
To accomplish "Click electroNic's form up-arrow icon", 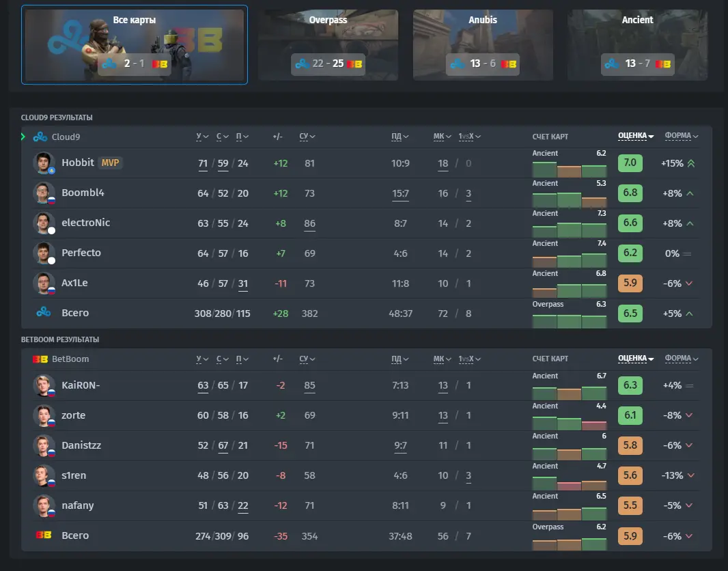I will 690,223.
